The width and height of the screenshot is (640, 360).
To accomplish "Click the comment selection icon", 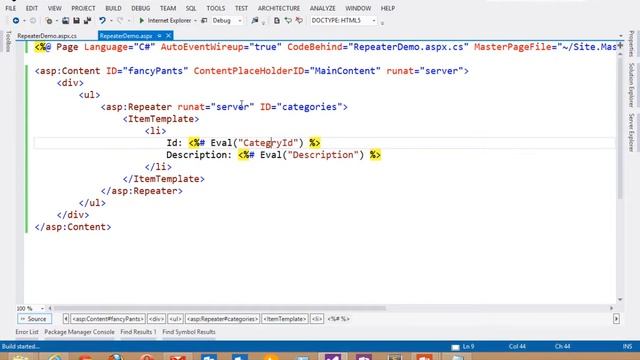I will [x=288, y=20].
